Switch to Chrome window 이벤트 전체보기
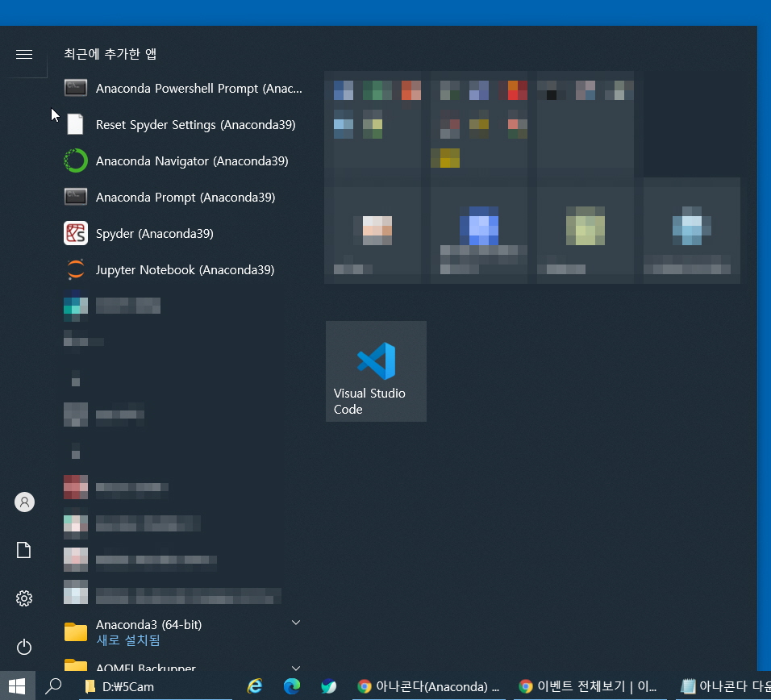Screen dimensions: 771x700 coord(589,686)
